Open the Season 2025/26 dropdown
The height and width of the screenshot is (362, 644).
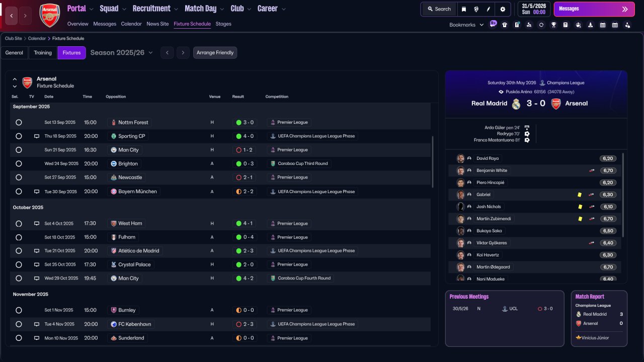pyautogui.click(x=122, y=53)
